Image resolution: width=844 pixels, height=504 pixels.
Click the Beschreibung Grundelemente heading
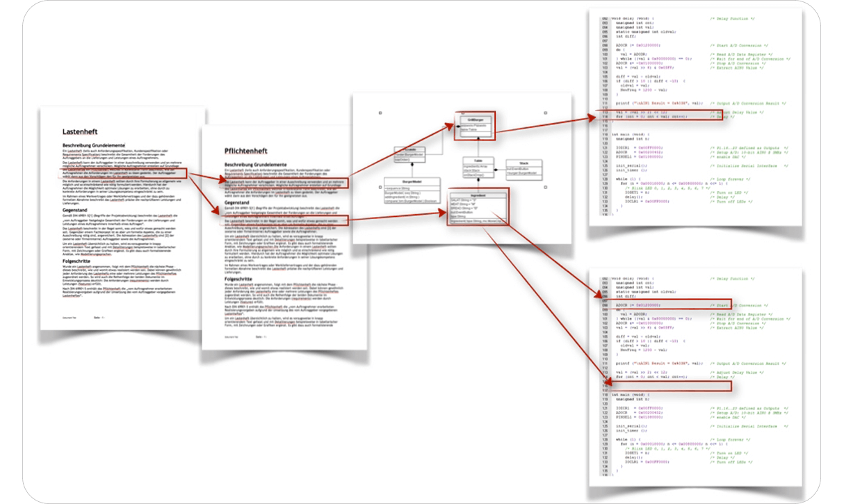(x=95, y=144)
